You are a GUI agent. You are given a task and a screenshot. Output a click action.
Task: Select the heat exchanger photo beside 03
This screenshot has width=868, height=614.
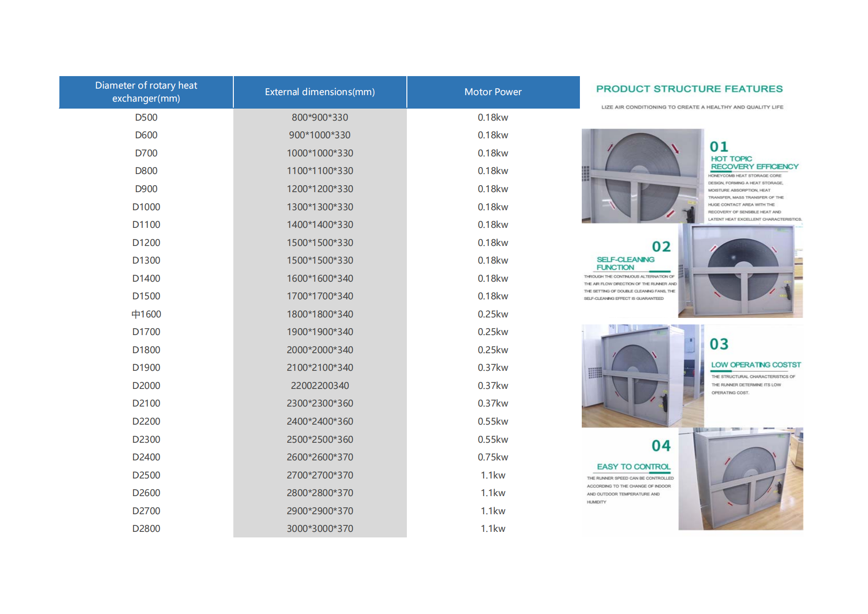tap(643, 375)
